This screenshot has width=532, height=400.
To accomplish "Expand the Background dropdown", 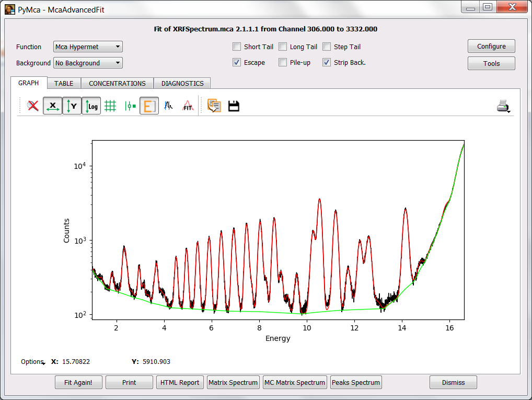I will (88, 63).
